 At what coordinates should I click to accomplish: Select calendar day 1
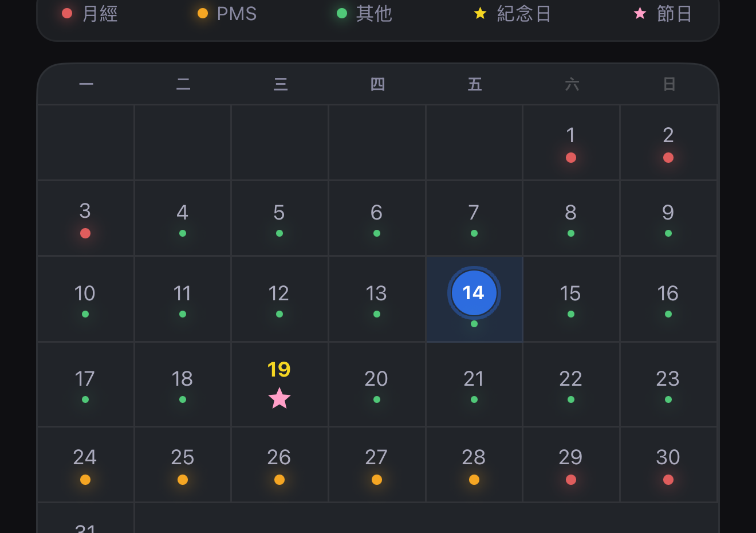point(571,143)
